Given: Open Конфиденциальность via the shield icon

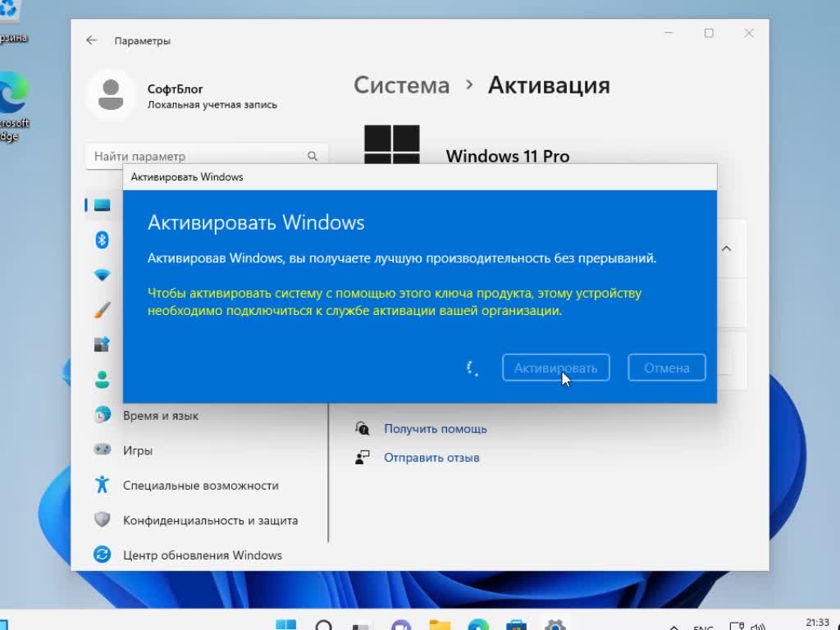Looking at the screenshot, I should click(x=102, y=520).
